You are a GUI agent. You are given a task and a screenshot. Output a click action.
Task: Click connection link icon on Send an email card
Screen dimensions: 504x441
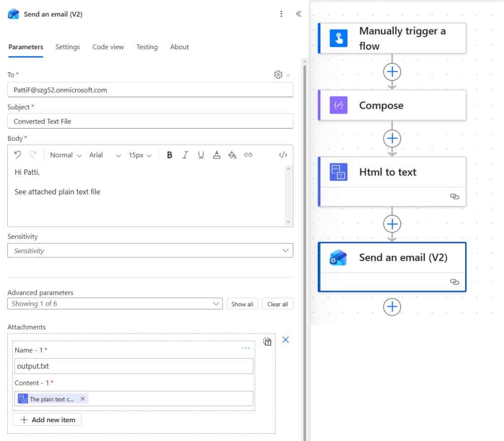coord(454,282)
